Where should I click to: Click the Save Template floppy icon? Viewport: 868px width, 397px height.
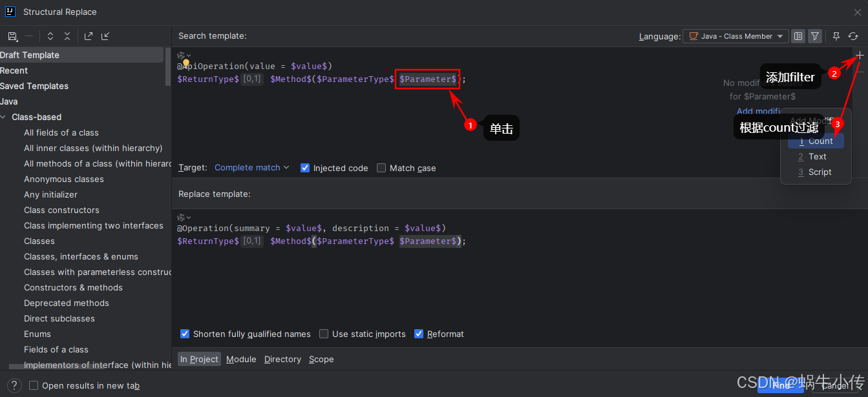pos(13,36)
